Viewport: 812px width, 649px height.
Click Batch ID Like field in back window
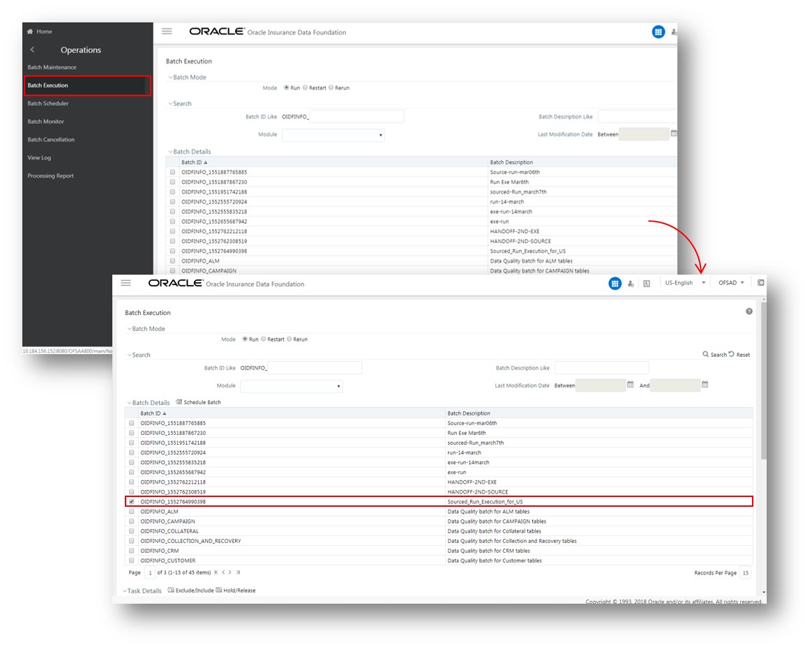click(356, 117)
